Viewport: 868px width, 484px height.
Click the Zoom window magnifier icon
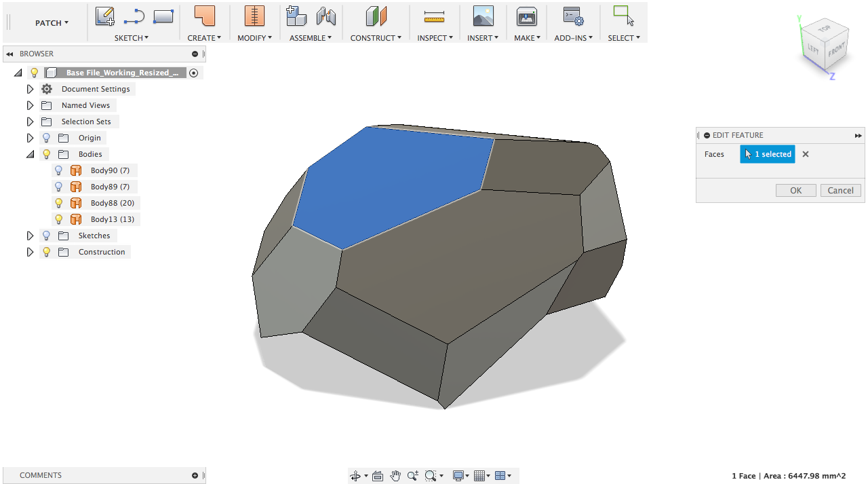[430, 476]
